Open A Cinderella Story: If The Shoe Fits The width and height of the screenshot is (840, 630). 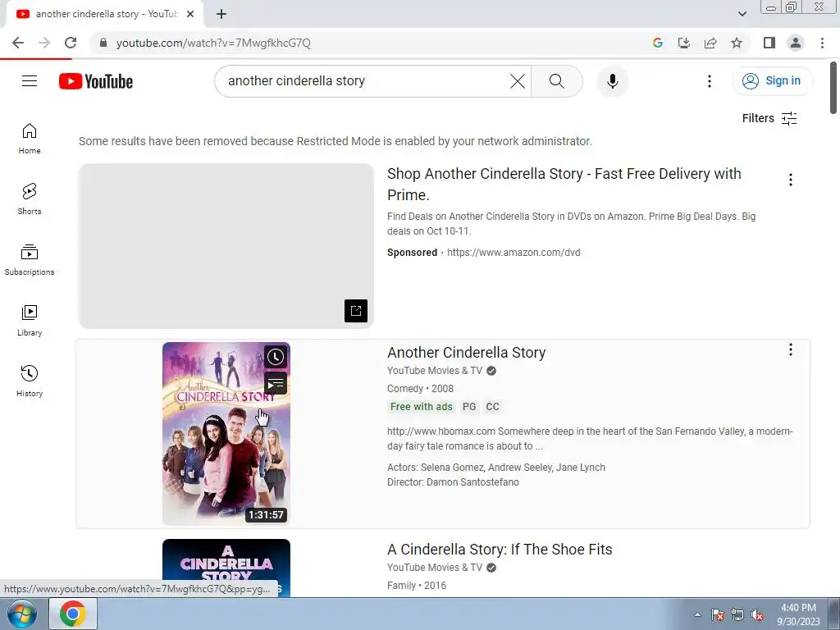500,550
